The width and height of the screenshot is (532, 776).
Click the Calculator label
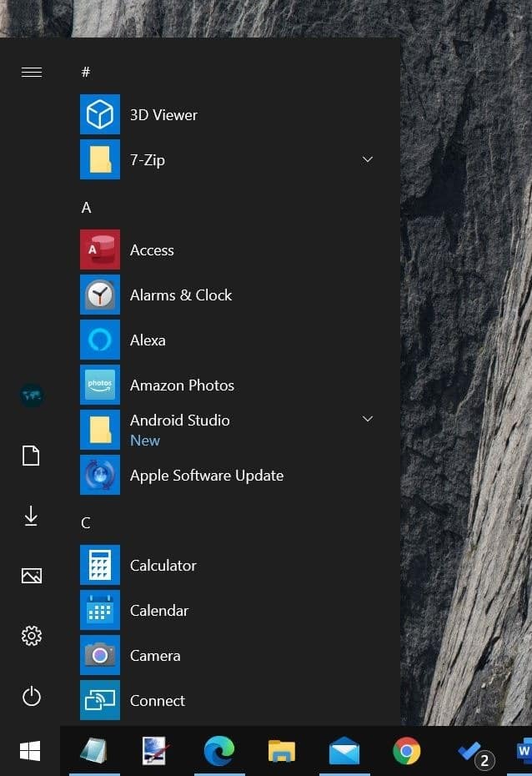point(163,565)
